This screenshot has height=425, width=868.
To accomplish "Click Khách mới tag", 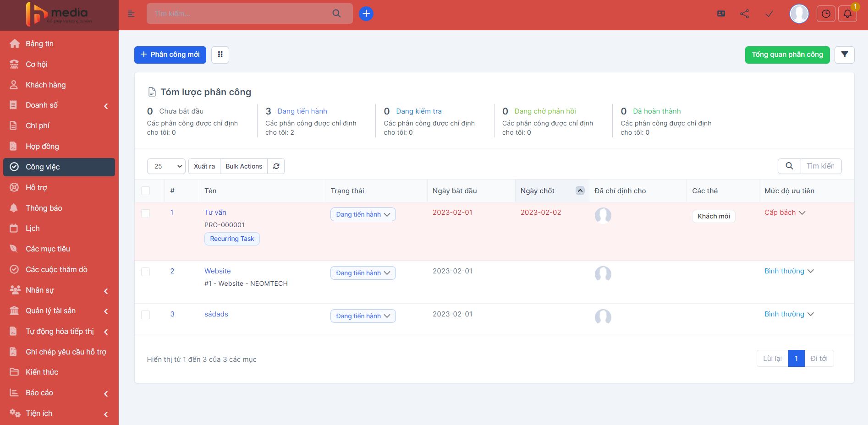I will tap(714, 216).
